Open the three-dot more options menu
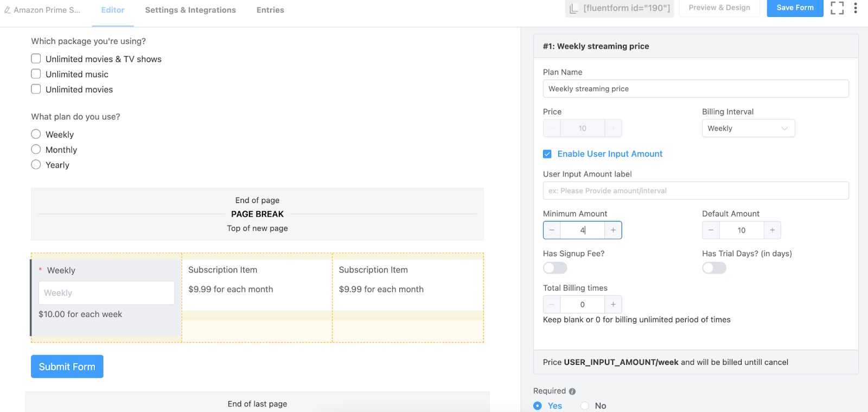The height and width of the screenshot is (412, 868). pos(856,8)
